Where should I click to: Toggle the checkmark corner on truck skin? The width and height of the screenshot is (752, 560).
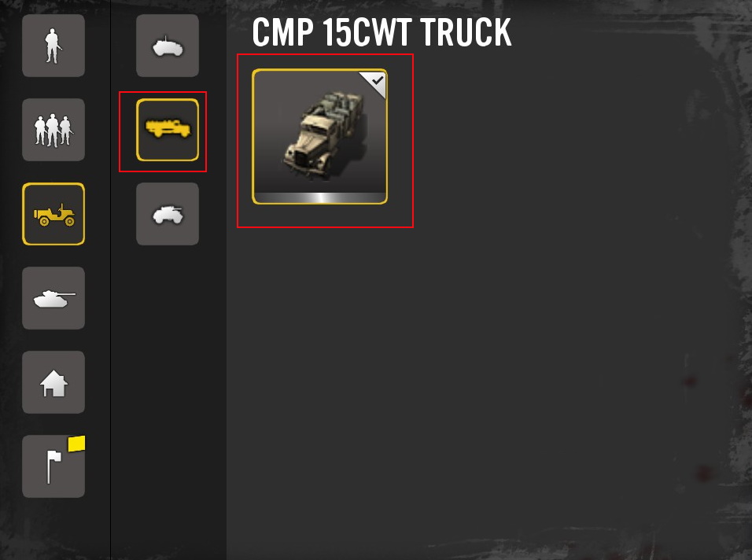point(375,83)
